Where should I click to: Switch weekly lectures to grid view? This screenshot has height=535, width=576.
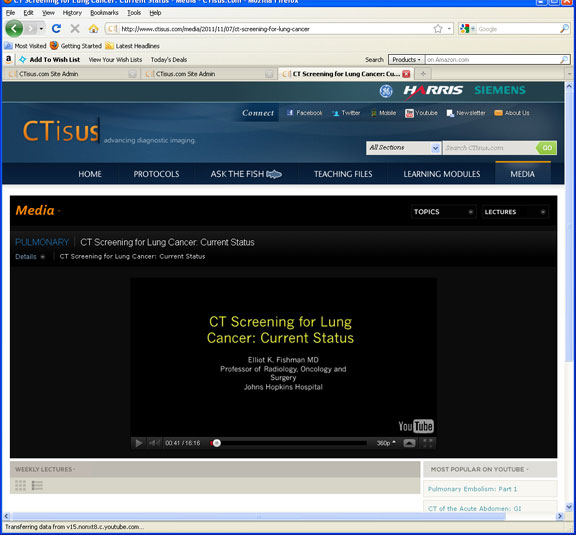tap(21, 485)
